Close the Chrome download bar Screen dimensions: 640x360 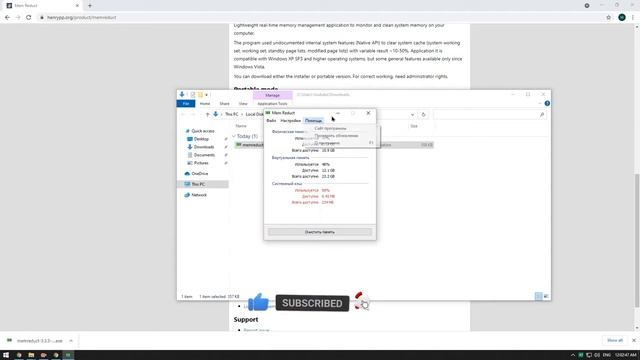(633, 340)
